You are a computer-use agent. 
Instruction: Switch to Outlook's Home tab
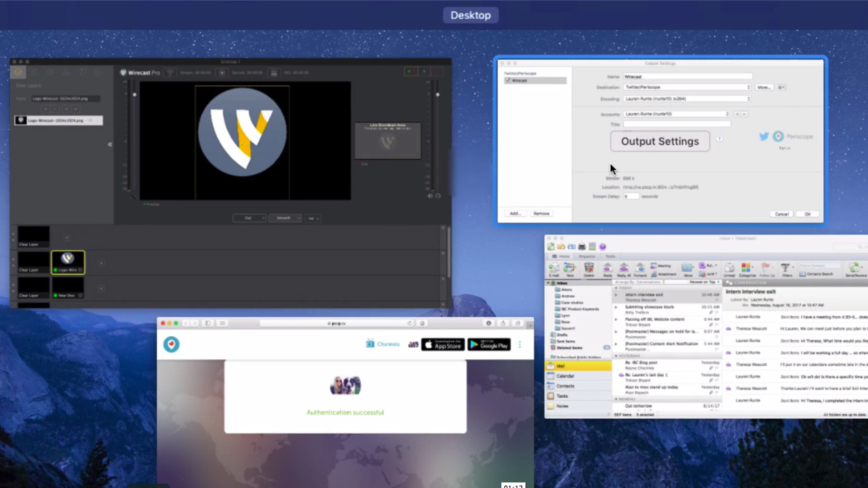[x=561, y=256]
